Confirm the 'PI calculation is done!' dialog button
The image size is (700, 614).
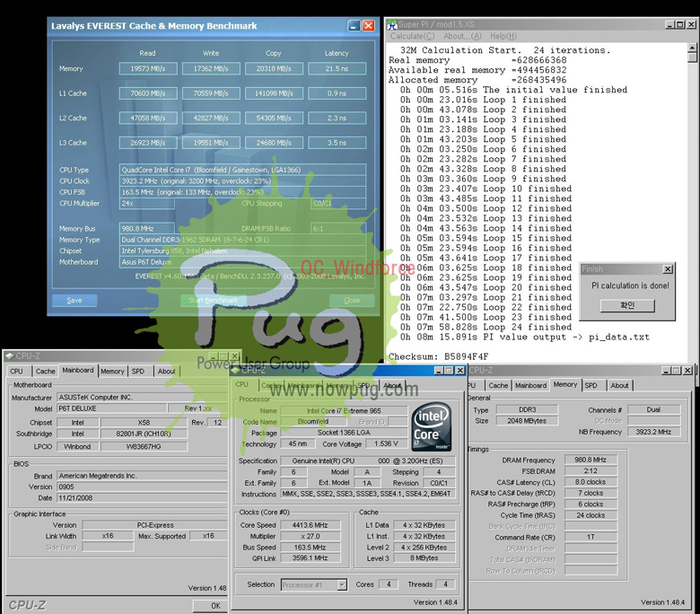pyautogui.click(x=627, y=305)
